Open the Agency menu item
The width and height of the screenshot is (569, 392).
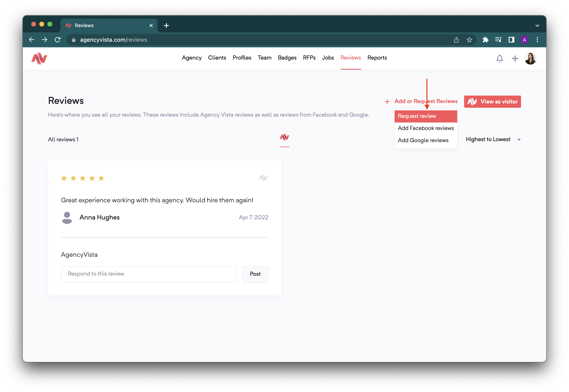coord(192,58)
